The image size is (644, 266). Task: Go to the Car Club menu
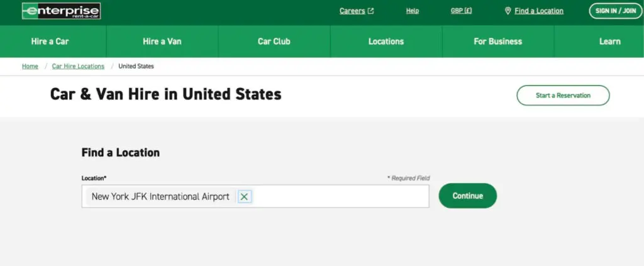(x=274, y=42)
